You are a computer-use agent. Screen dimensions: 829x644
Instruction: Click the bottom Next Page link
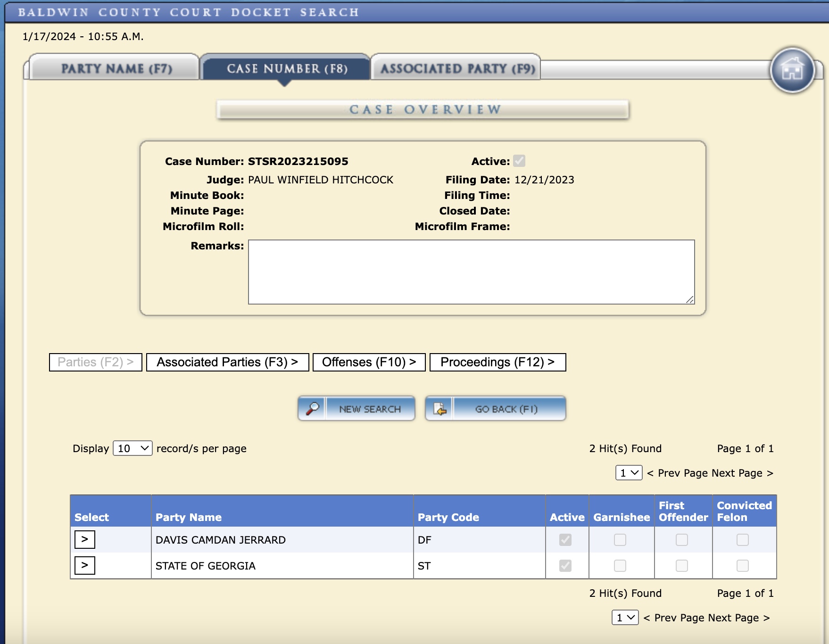739,618
